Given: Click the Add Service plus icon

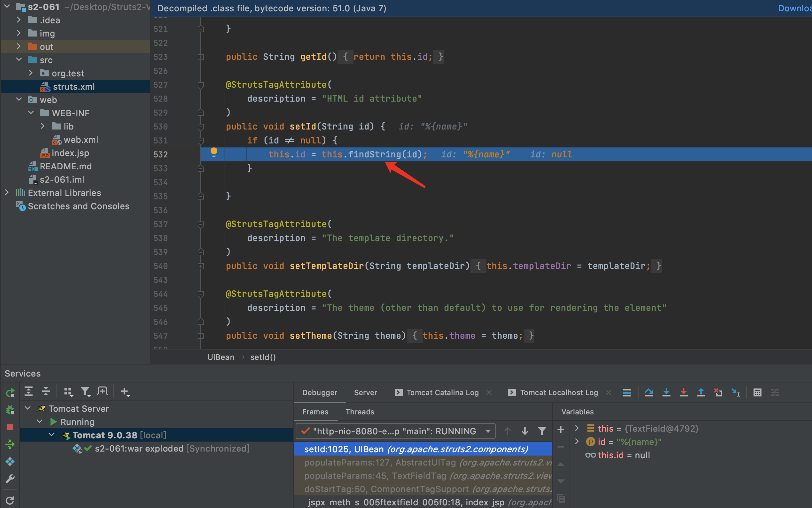Looking at the screenshot, I should (125, 391).
